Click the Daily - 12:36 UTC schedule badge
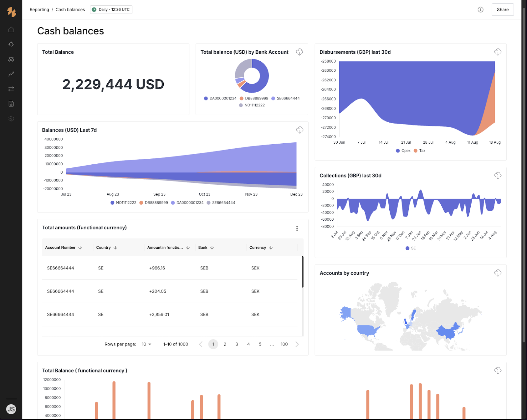The height and width of the screenshot is (420, 527). (x=111, y=10)
